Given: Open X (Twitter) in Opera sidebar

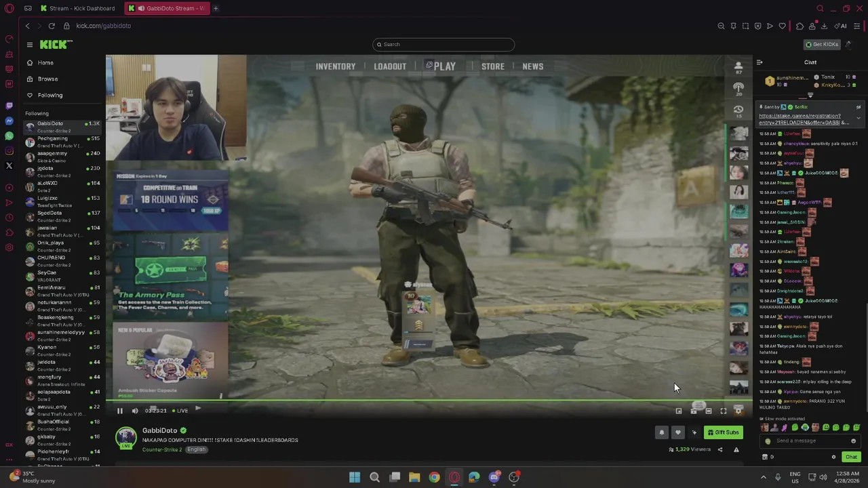Looking at the screenshot, I should (x=9, y=165).
